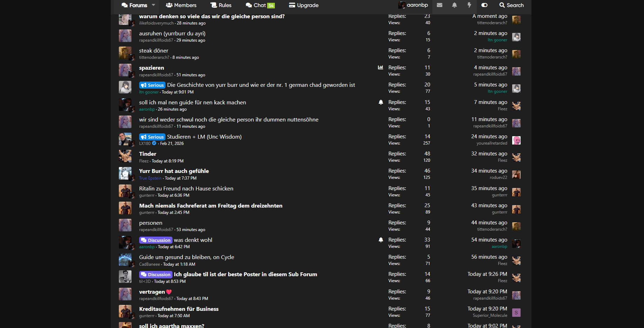Select the Serious prefix on Studieren thread
Image resolution: width=644 pixels, height=328 pixels.
coord(152,137)
